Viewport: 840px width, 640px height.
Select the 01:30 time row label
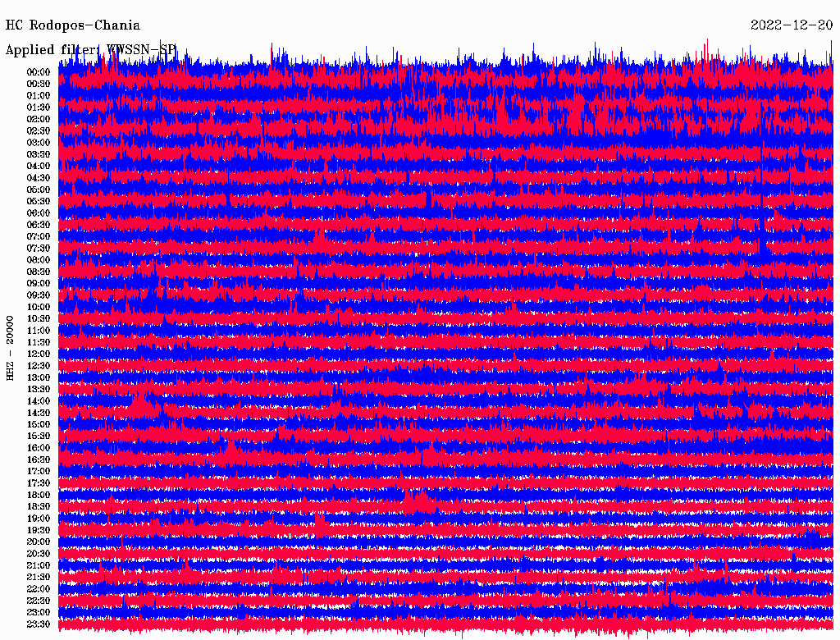[39, 107]
